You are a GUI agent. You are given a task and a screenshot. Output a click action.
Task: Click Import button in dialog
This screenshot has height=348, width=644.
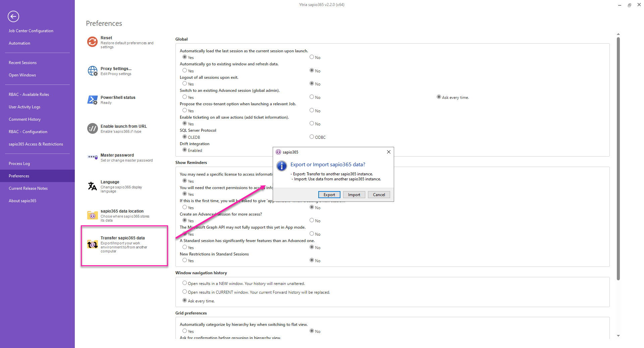pyautogui.click(x=354, y=195)
